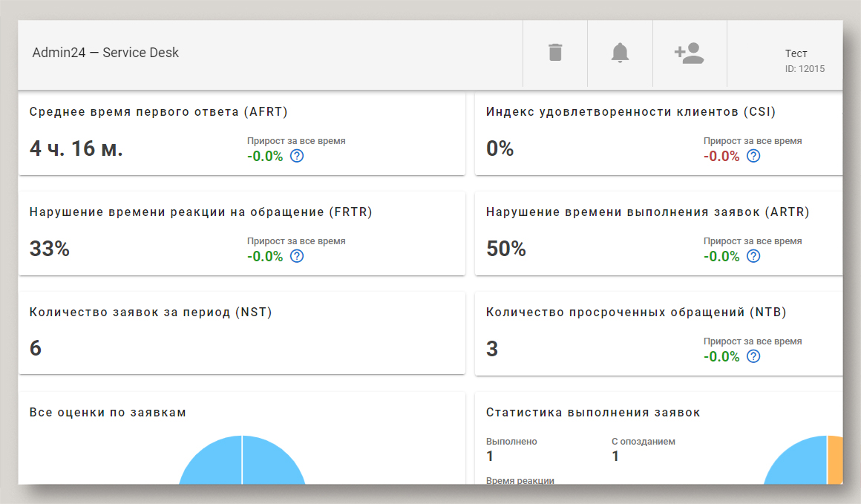The width and height of the screenshot is (861, 504).
Task: Click help icon in NTB card
Action: (x=753, y=356)
